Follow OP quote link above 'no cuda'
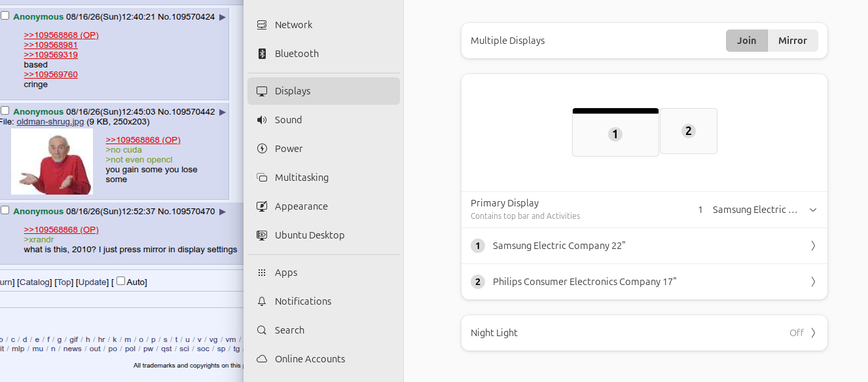The image size is (868, 382). click(x=143, y=140)
